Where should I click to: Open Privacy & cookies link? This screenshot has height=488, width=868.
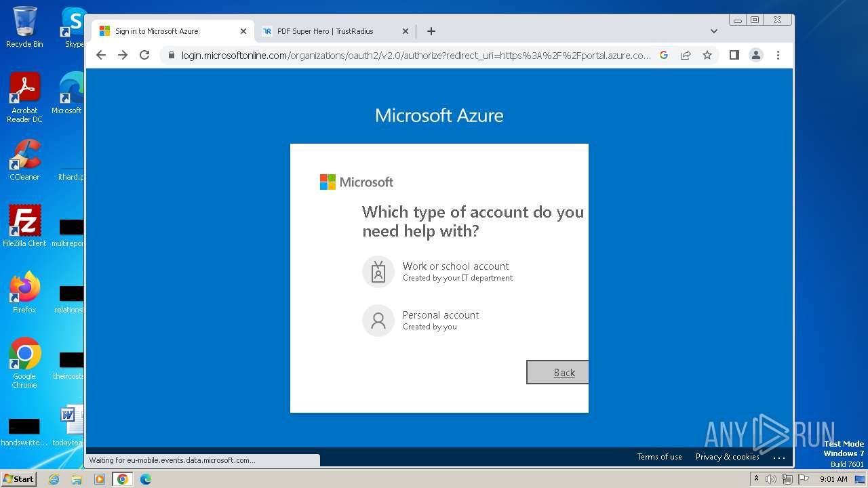tap(727, 457)
